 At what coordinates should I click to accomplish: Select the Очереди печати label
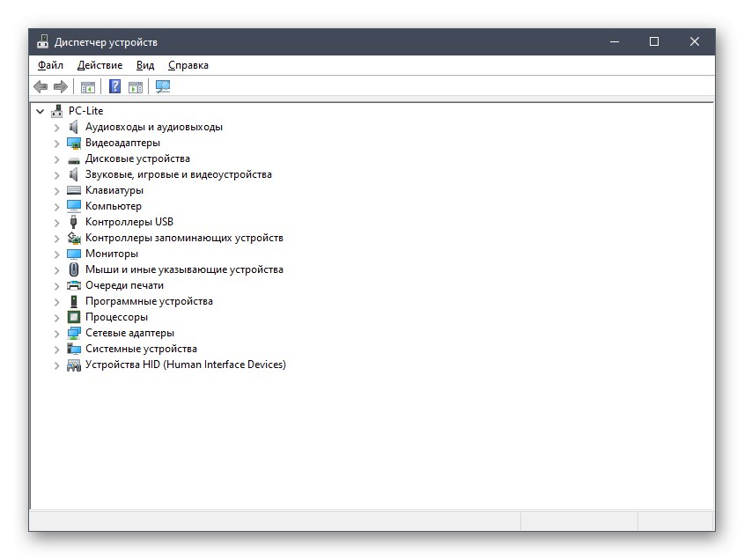124,285
